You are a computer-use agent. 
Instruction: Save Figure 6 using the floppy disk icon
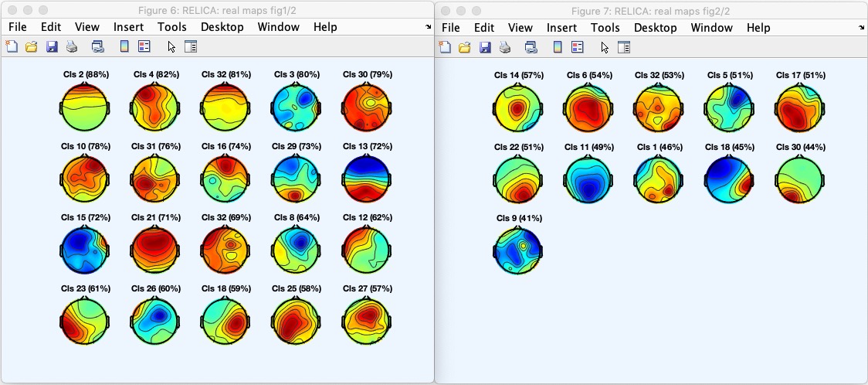(52, 46)
